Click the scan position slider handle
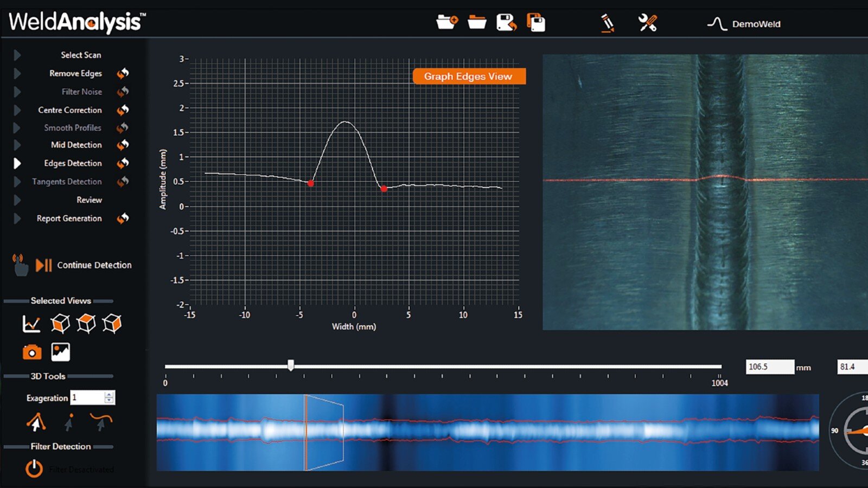868x488 pixels. coord(291,365)
